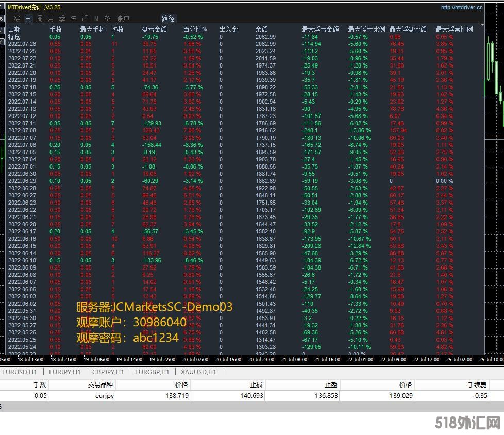Click commission value -0.35

coord(480,396)
